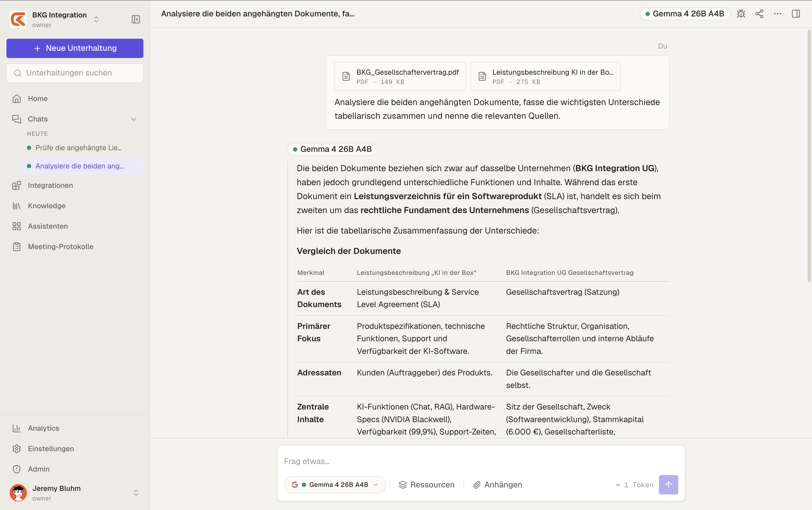Click the Unterhaltungen suchen search field
Image resolution: width=812 pixels, height=510 pixels.
(75, 73)
